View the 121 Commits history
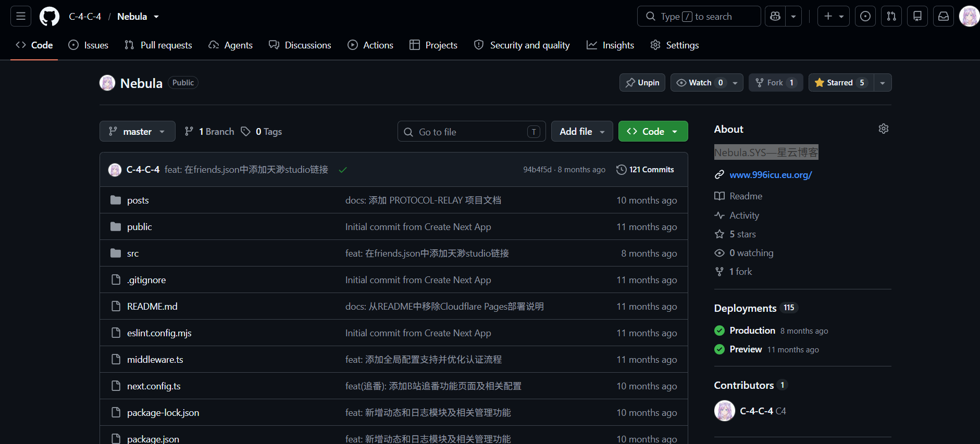 (x=645, y=170)
